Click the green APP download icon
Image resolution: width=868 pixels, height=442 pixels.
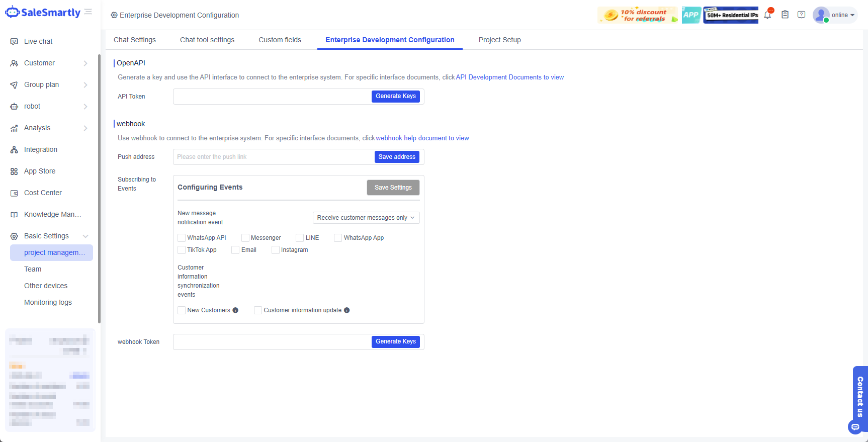[691, 15]
